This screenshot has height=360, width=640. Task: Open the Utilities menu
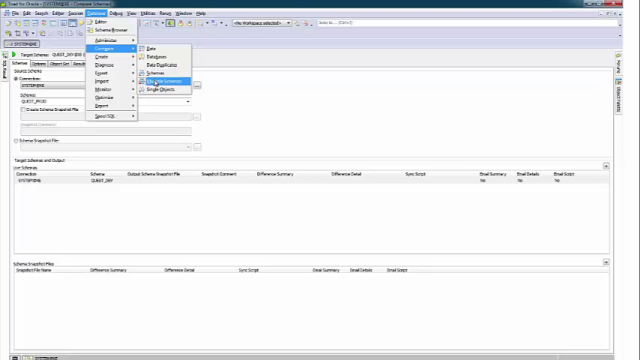click(148, 13)
